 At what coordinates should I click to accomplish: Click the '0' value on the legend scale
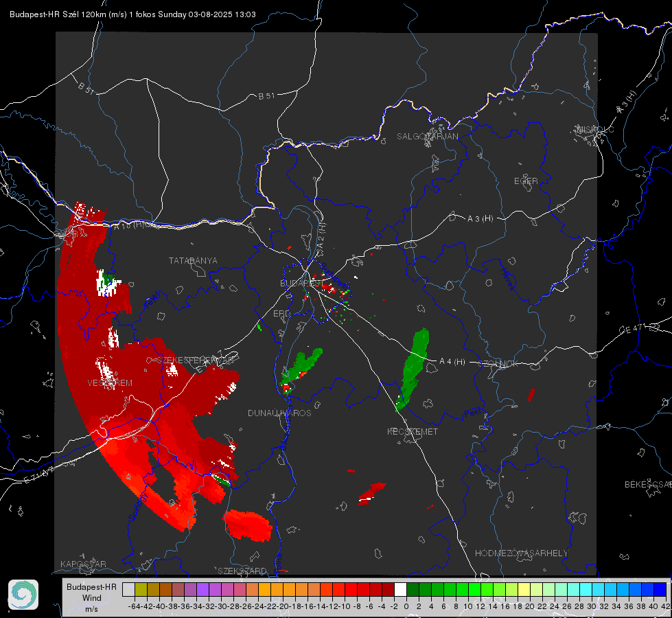[406, 606]
